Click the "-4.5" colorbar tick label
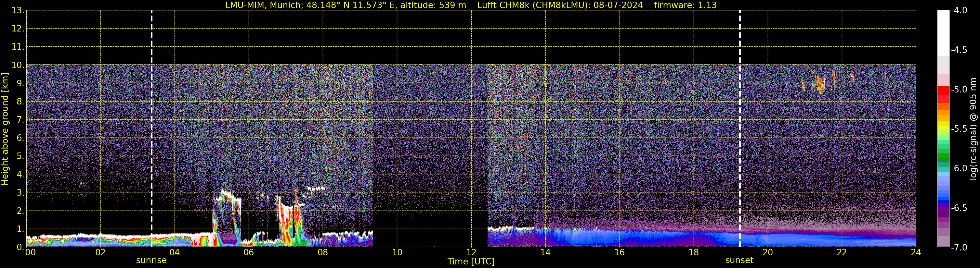The image size is (980, 268). pos(959,50)
